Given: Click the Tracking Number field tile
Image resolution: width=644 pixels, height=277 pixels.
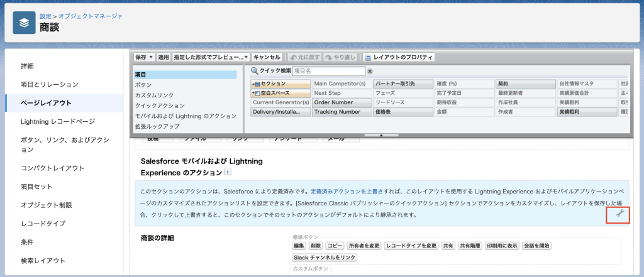Looking at the screenshot, I should 341,112.
